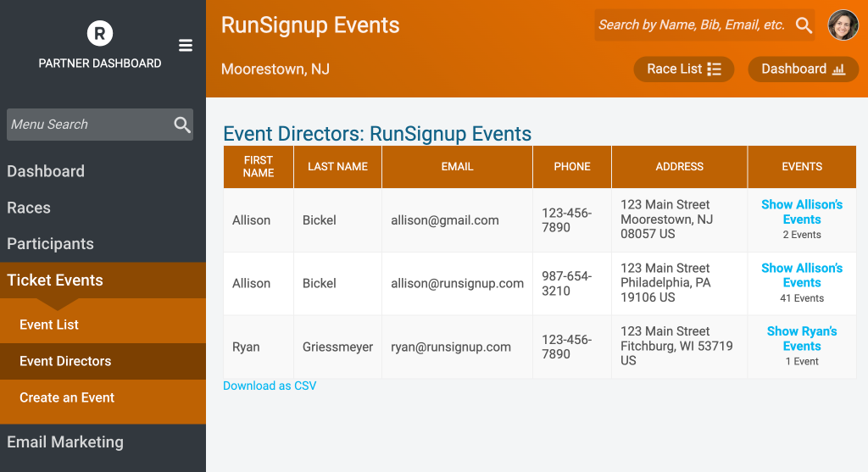868x472 pixels.
Task: Open the Race List button
Action: (684, 69)
